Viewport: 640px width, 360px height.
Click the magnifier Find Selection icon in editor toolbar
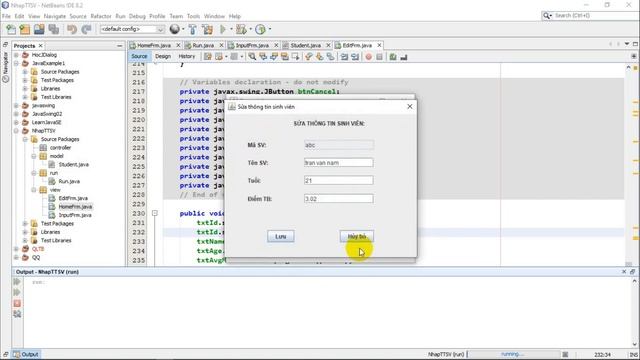coord(252,57)
